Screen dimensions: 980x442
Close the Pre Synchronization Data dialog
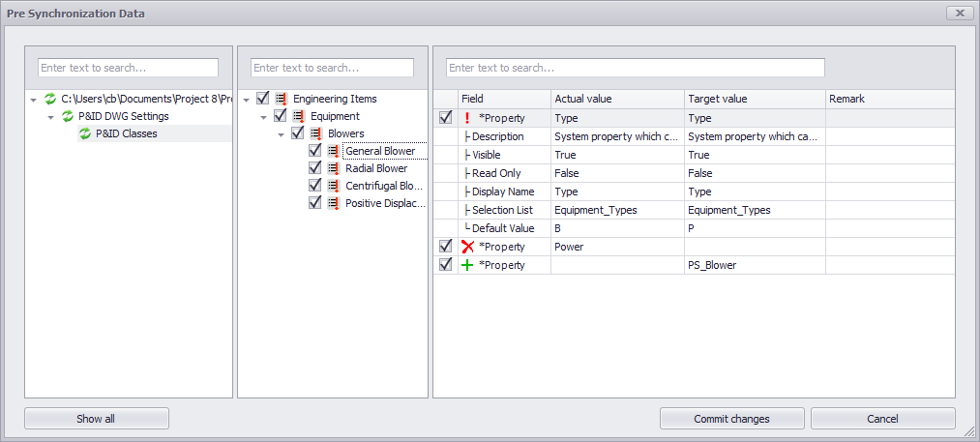coord(960,14)
